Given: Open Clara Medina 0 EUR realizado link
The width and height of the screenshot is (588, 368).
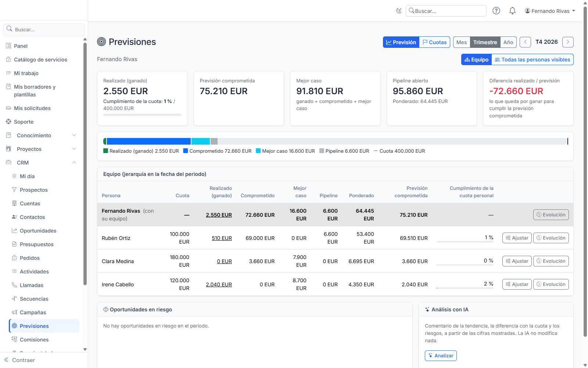Looking at the screenshot, I should (x=224, y=261).
